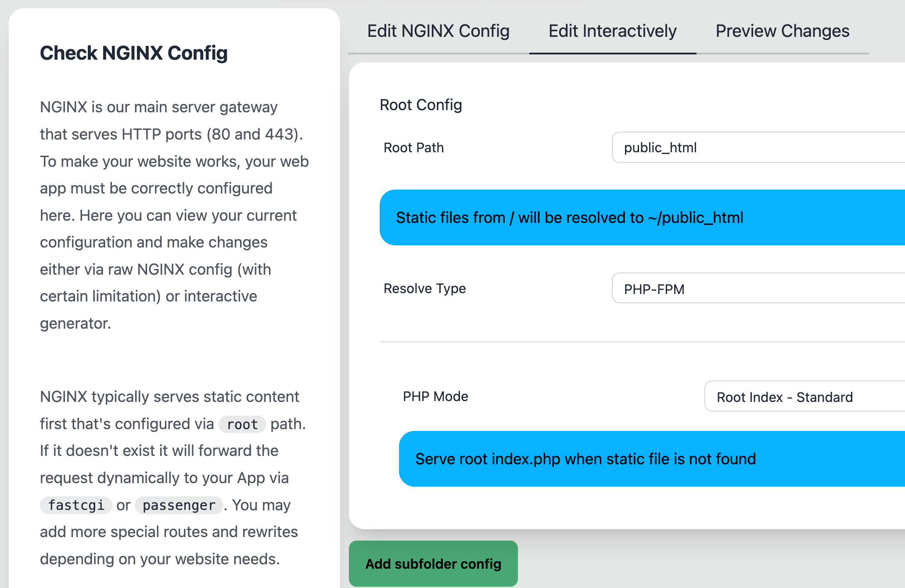Click the Root Path input field

click(x=758, y=147)
